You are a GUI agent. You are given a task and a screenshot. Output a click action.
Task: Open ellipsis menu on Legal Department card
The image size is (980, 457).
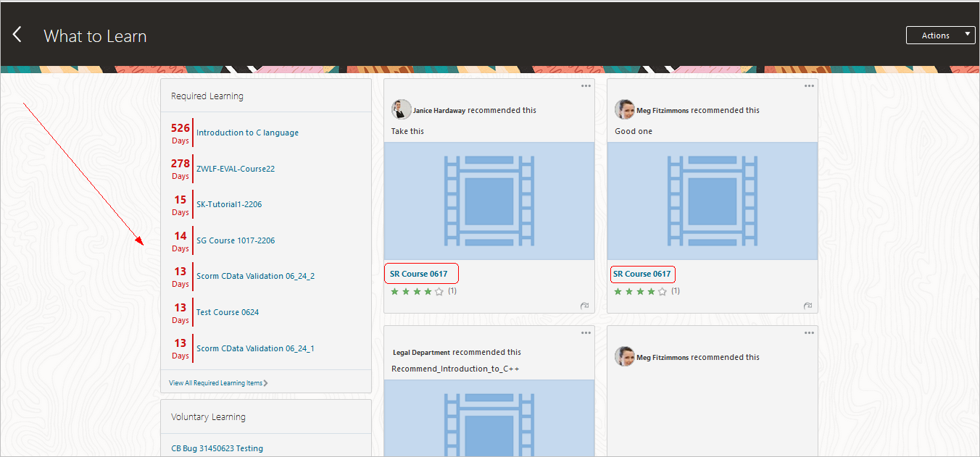[586, 333]
